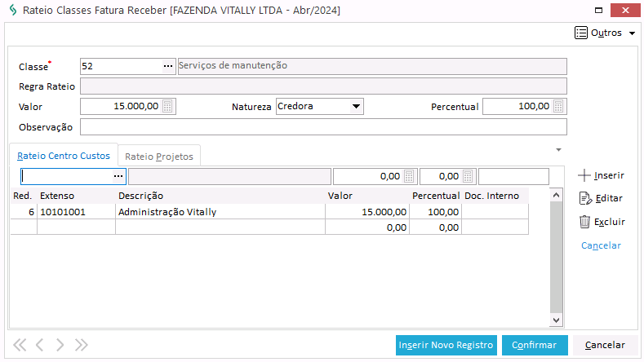Select the row cell 10101001
Image resolution: width=644 pixels, height=362 pixels.
(76, 212)
